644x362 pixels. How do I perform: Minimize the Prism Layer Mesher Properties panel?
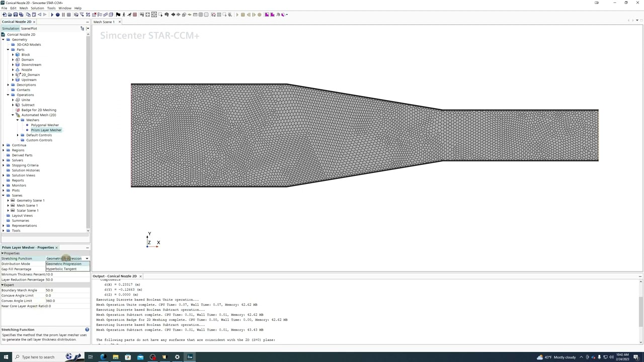(x=87, y=247)
